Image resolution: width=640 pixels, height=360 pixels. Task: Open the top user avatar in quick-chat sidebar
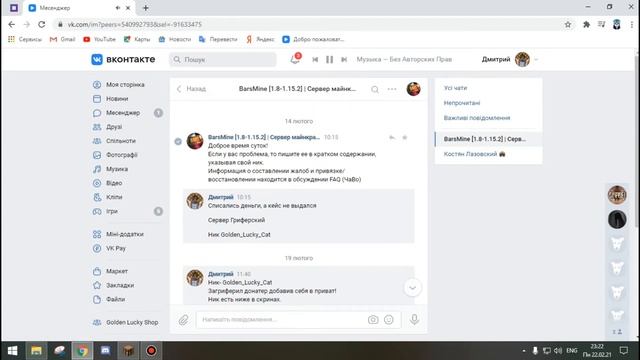[x=617, y=195]
